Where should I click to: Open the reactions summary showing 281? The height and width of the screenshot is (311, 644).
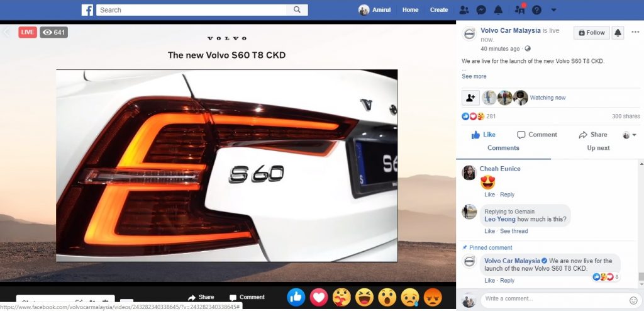(479, 116)
